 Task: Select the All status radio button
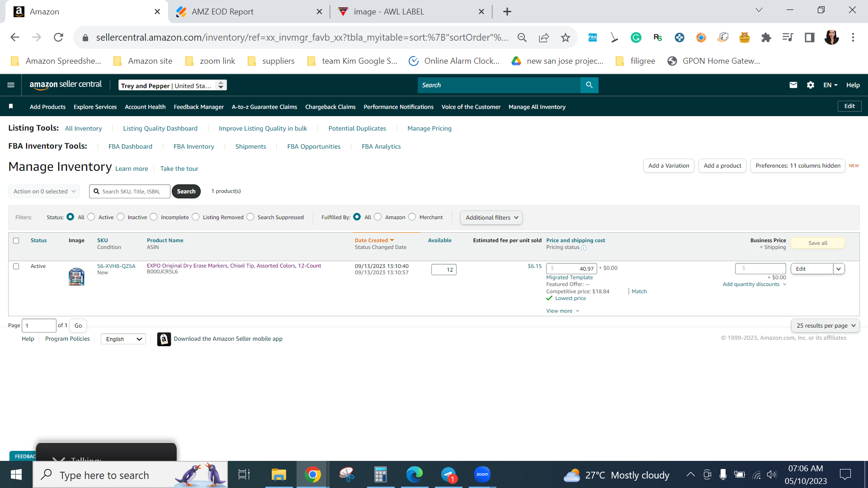(x=70, y=217)
